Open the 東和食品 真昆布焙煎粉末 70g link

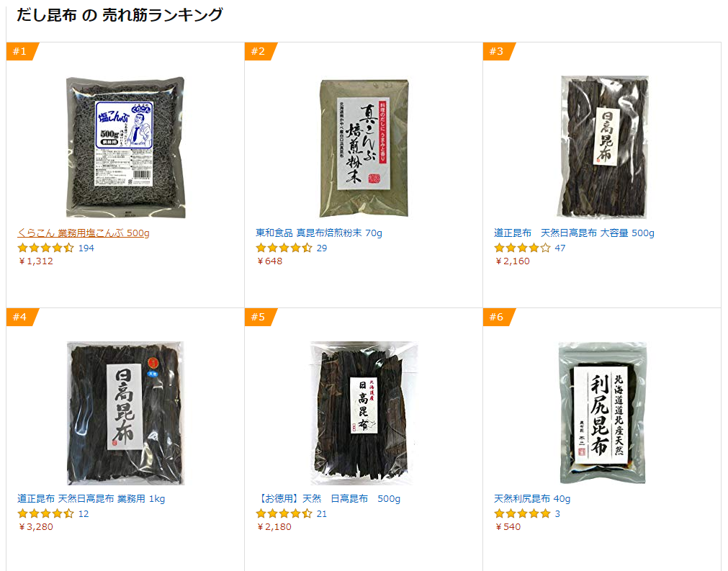coord(319,233)
